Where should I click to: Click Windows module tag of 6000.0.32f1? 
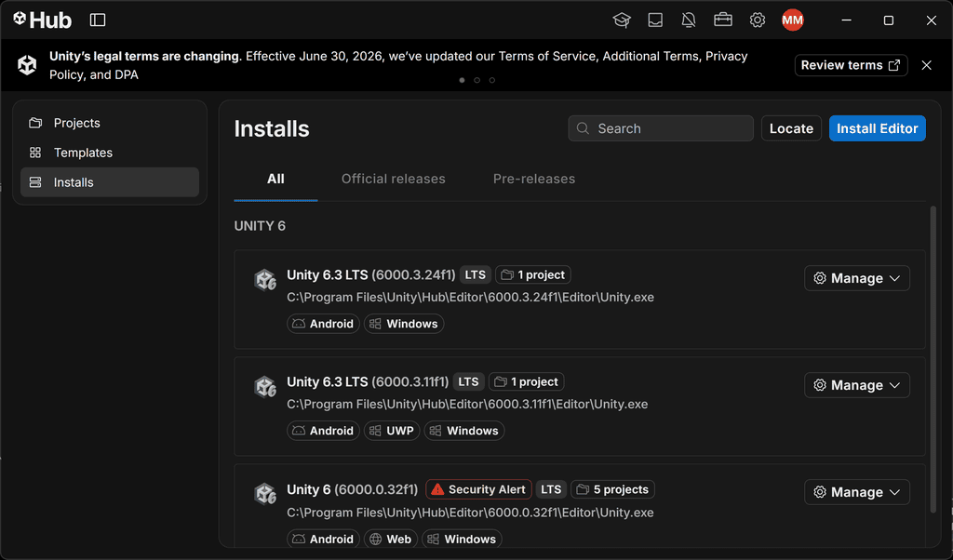point(462,539)
